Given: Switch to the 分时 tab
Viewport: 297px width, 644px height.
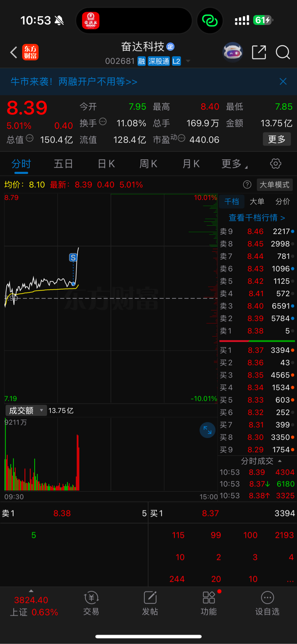Looking at the screenshot, I should (21, 164).
